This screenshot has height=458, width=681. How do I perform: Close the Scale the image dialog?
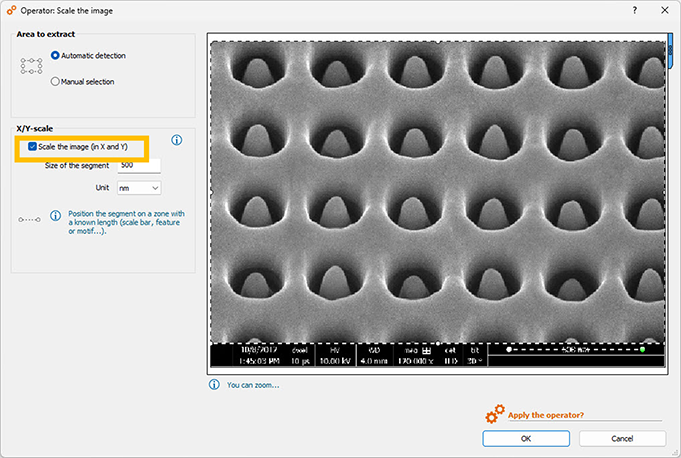point(664,9)
